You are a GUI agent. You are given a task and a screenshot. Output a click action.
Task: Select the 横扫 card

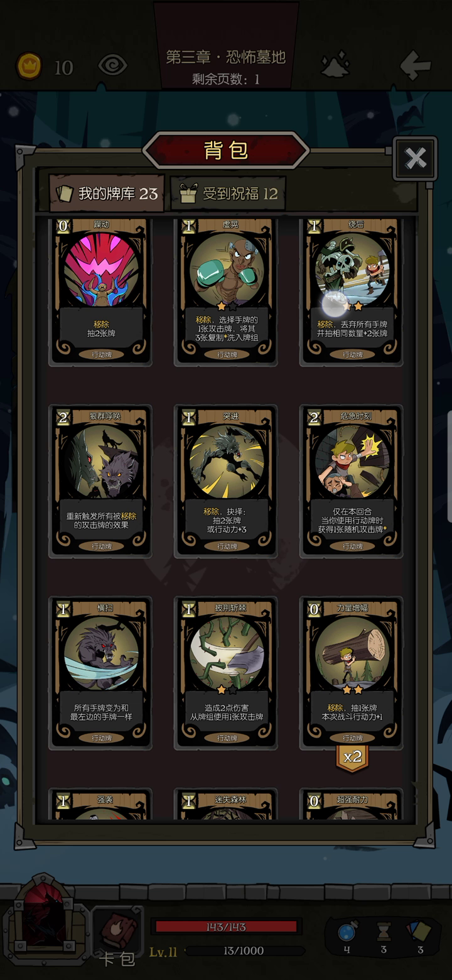[101, 672]
